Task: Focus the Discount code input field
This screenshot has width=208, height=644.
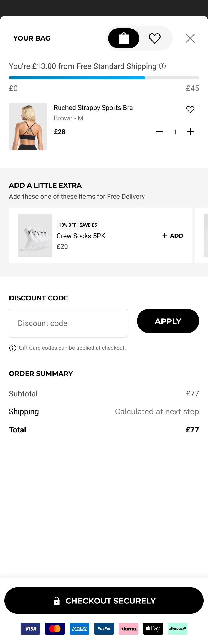Action: (69, 323)
